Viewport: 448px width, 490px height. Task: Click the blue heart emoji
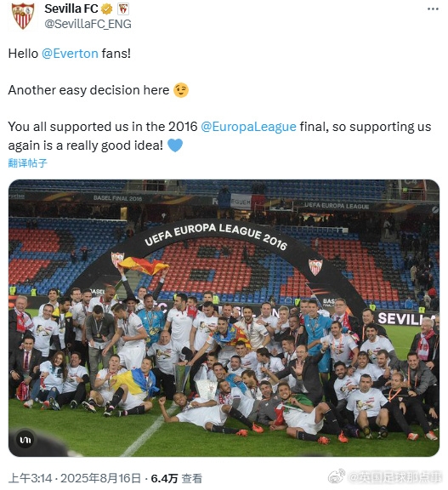tap(175, 145)
